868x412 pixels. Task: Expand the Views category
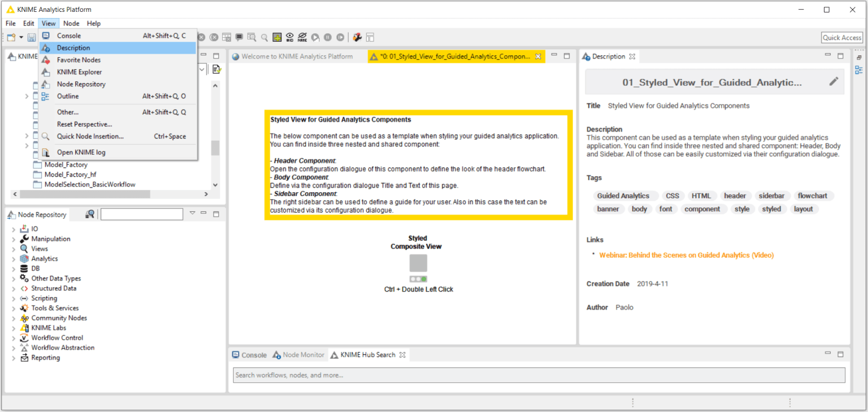[14, 249]
